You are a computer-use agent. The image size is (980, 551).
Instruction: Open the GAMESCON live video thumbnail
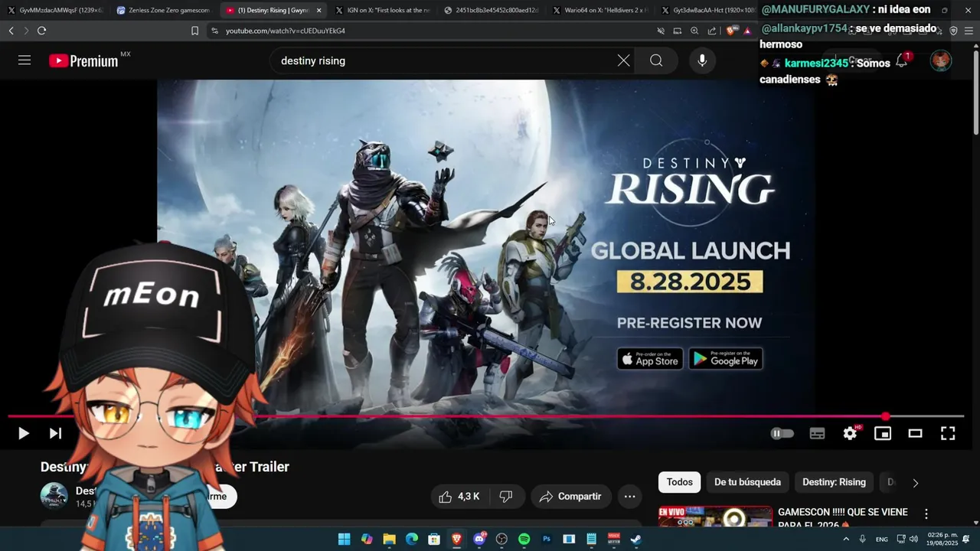(x=715, y=517)
